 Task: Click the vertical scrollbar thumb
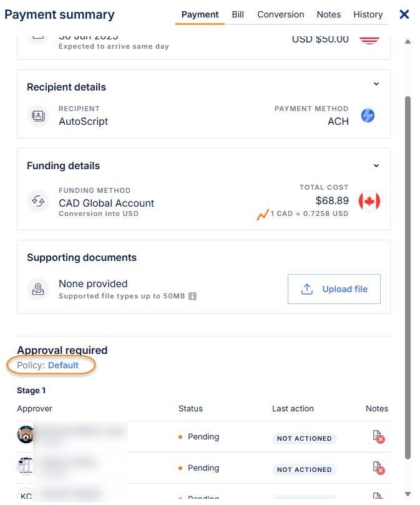(409, 275)
